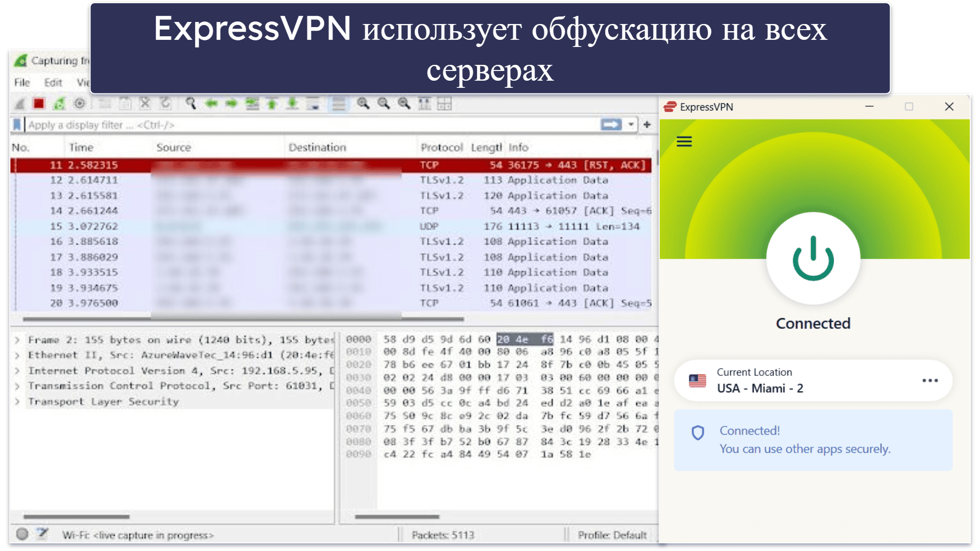Viewport: 980px width, 551px height.
Task: Sort by Source column header
Action: click(x=174, y=148)
